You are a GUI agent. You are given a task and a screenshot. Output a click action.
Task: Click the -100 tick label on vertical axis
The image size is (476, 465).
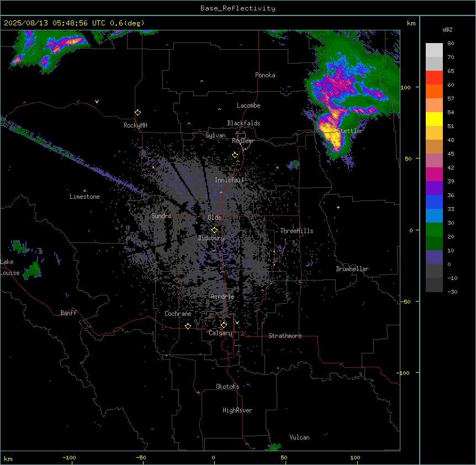pos(404,373)
